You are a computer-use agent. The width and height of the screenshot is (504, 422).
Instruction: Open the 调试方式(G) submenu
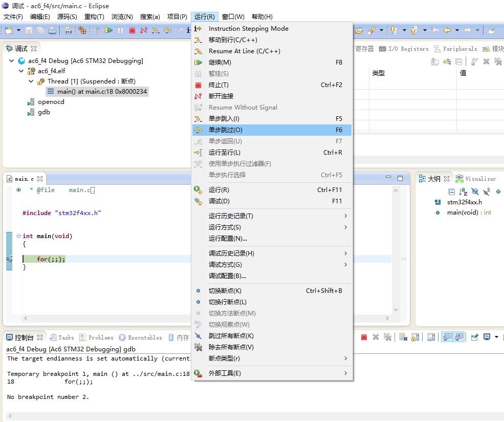[x=272, y=265]
